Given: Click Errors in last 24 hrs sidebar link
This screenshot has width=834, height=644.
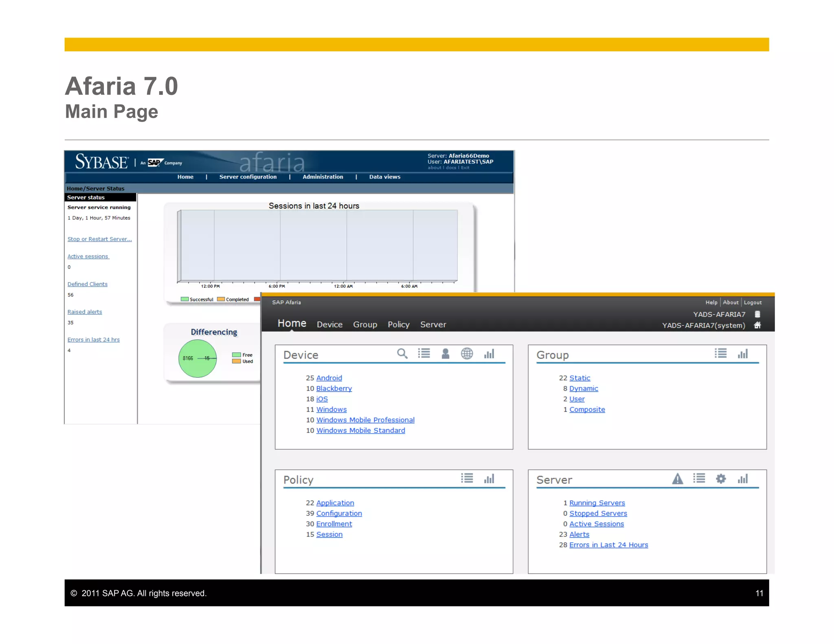Looking at the screenshot, I should (x=93, y=339).
